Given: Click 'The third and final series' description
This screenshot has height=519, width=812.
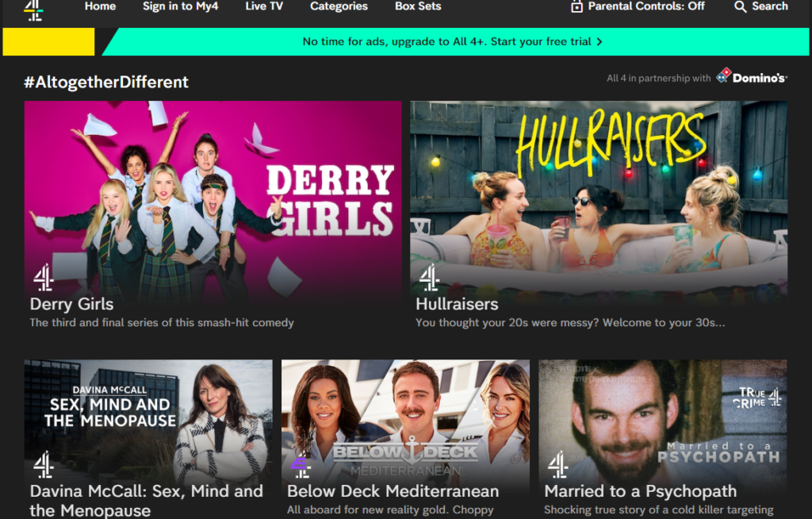Looking at the screenshot, I should pyautogui.click(x=162, y=322).
